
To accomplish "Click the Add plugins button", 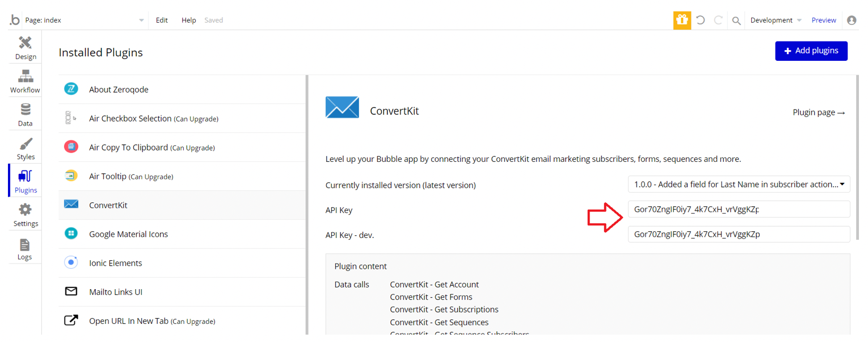I will (811, 51).
